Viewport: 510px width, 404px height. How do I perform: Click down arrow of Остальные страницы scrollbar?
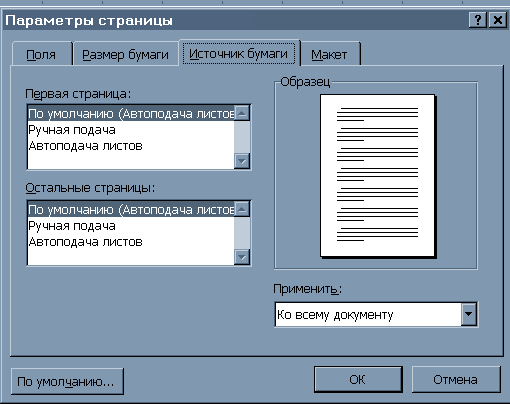click(242, 257)
